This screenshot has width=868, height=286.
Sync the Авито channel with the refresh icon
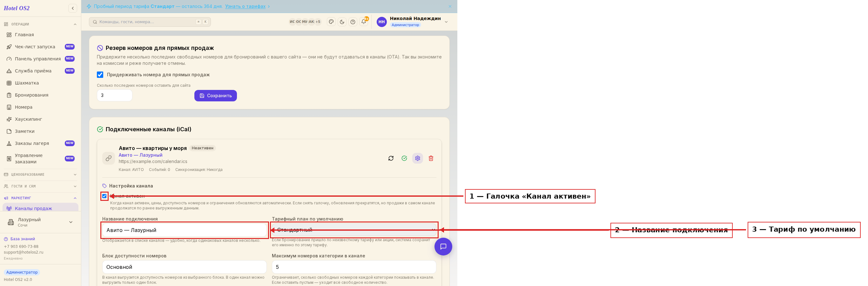coord(391,158)
